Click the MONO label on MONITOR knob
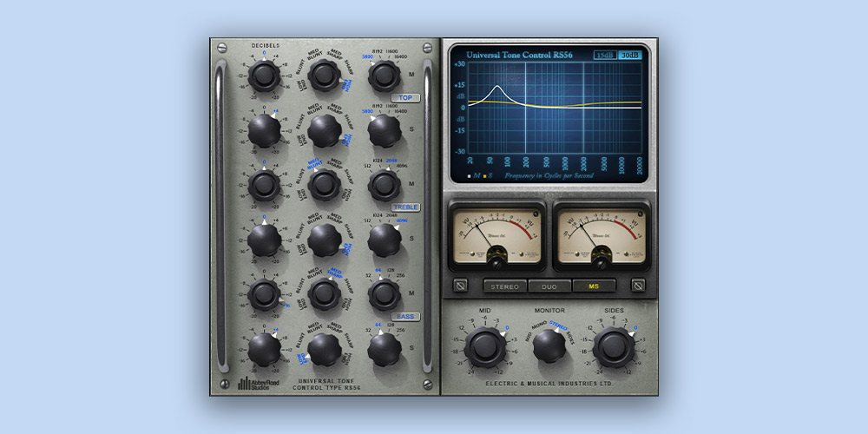868x434 pixels. coord(539,325)
